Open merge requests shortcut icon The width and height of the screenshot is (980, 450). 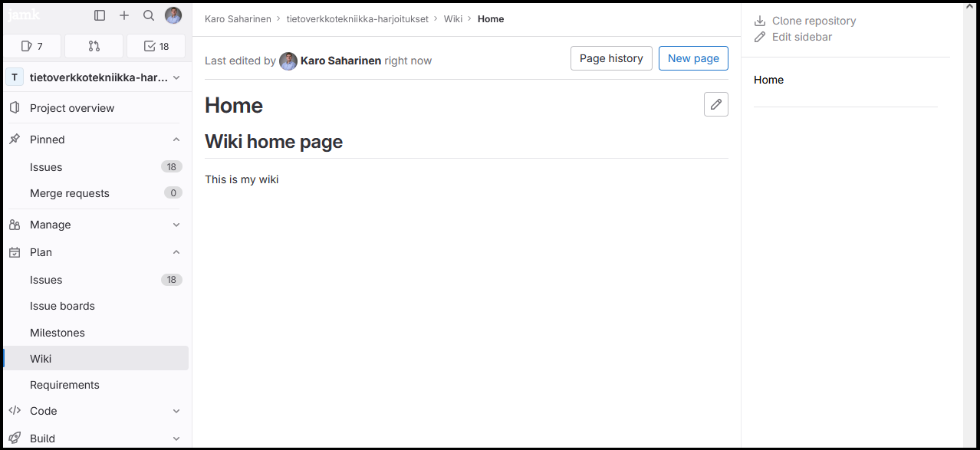(94, 46)
